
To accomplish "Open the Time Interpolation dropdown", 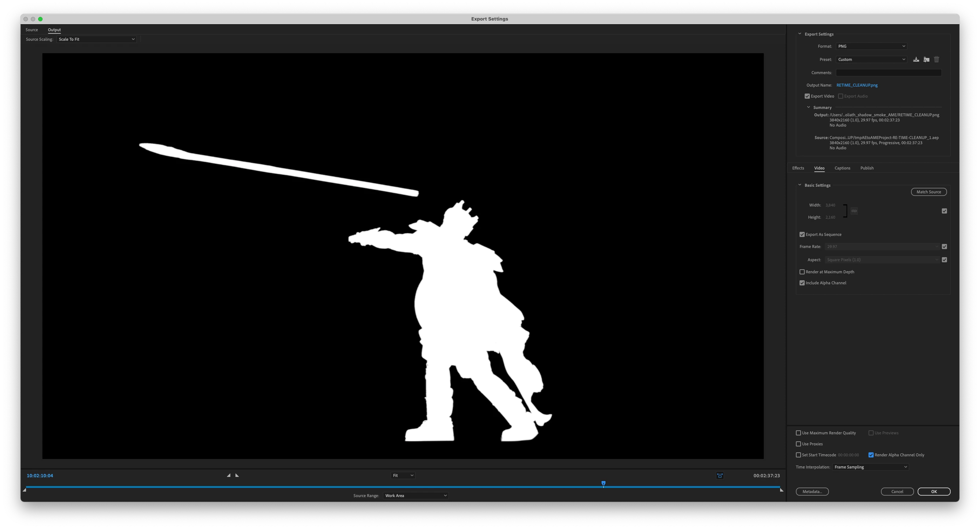I will tap(870, 467).
